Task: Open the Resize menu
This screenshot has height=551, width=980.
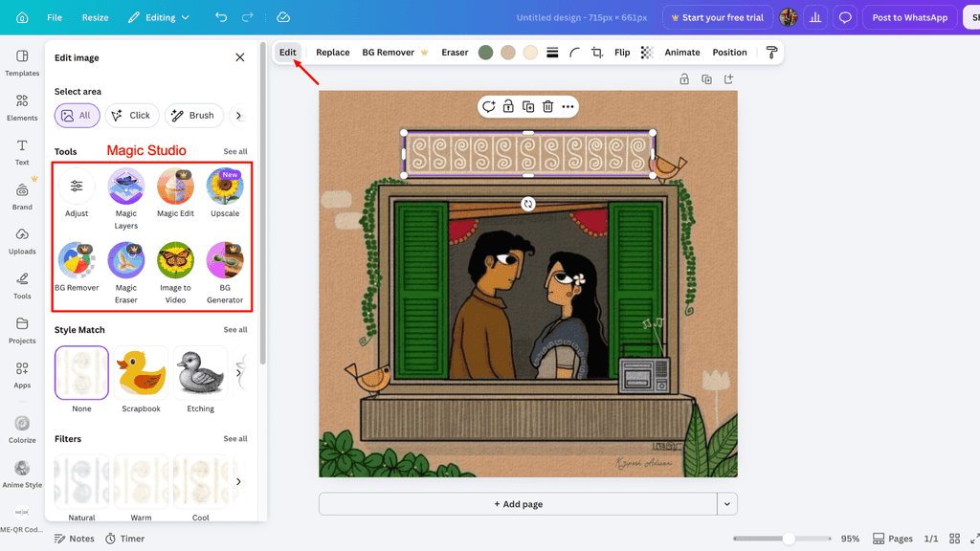Action: [x=95, y=17]
